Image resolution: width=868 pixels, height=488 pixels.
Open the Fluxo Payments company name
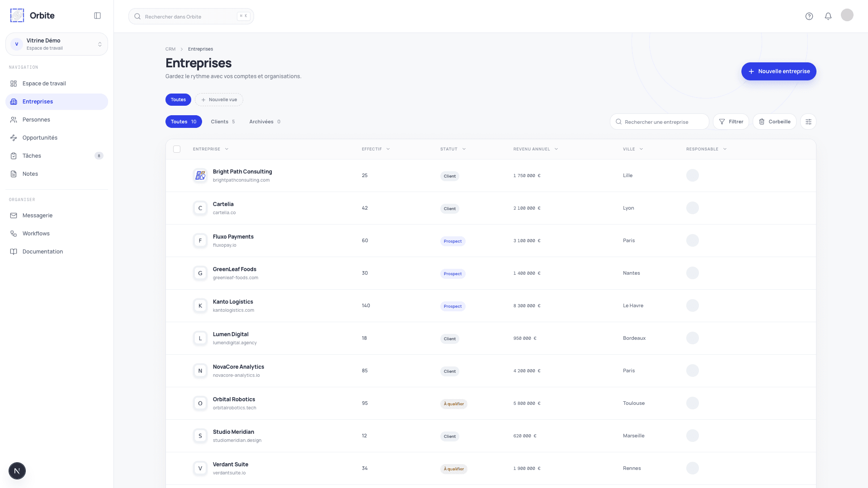coord(233,237)
